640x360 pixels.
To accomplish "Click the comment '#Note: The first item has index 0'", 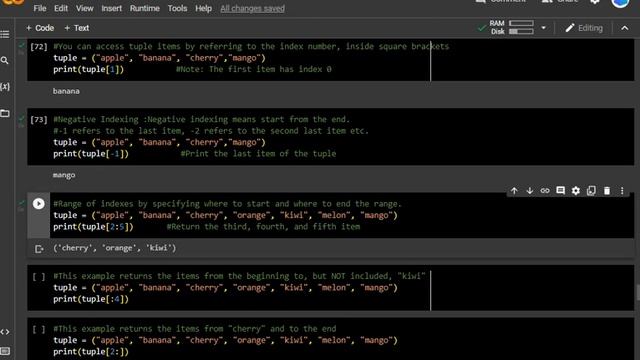I will tap(254, 69).
